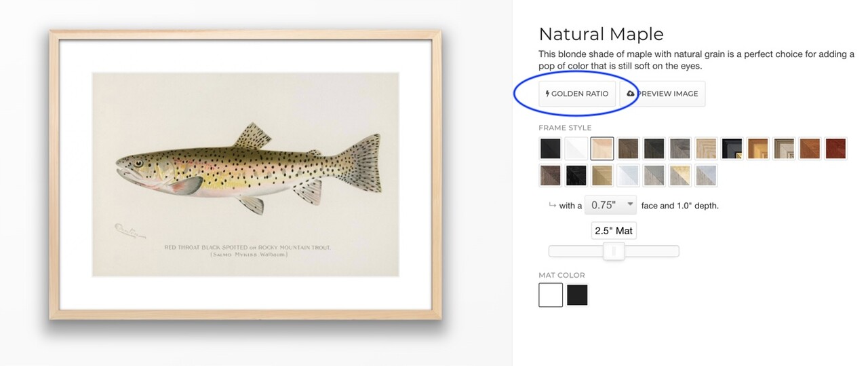The height and width of the screenshot is (366, 868).
Task: Choose the orange-brown wood frame beside mahogany
Action: (x=810, y=148)
